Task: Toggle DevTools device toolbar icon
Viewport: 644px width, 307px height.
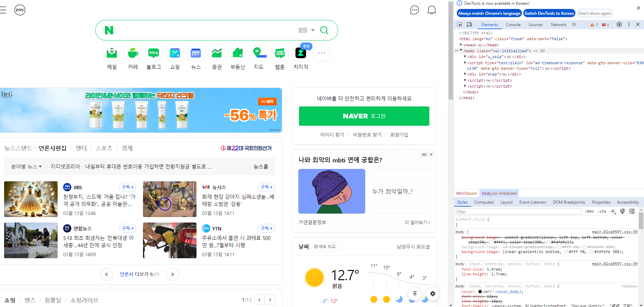Action: 469,25
